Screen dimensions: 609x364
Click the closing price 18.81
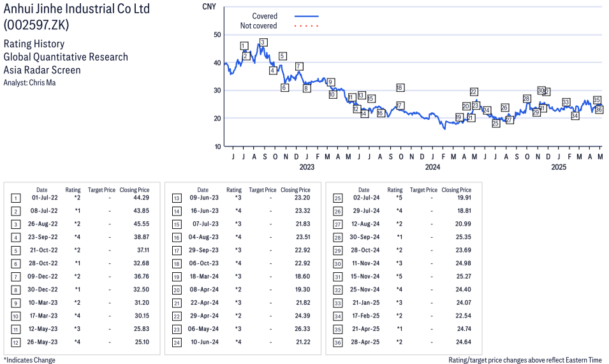click(x=464, y=211)
